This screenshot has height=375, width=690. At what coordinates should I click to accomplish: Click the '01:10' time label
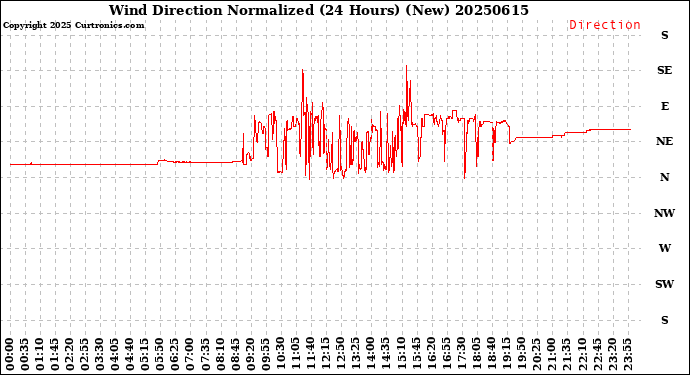tap(40, 354)
